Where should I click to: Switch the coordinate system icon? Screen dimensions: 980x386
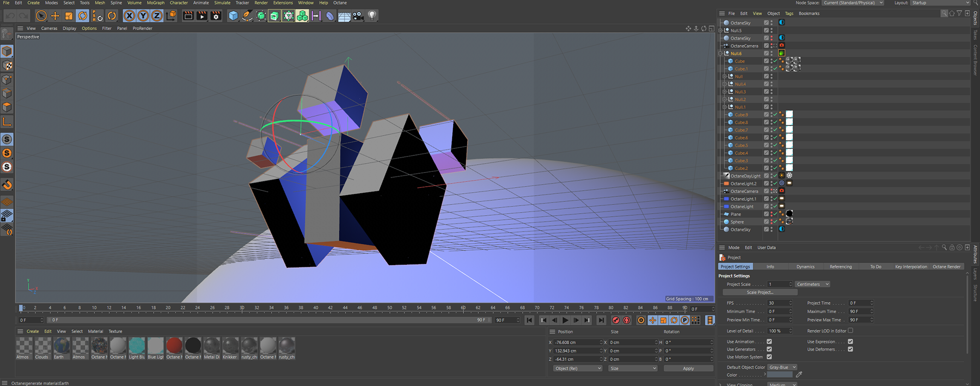(171, 16)
